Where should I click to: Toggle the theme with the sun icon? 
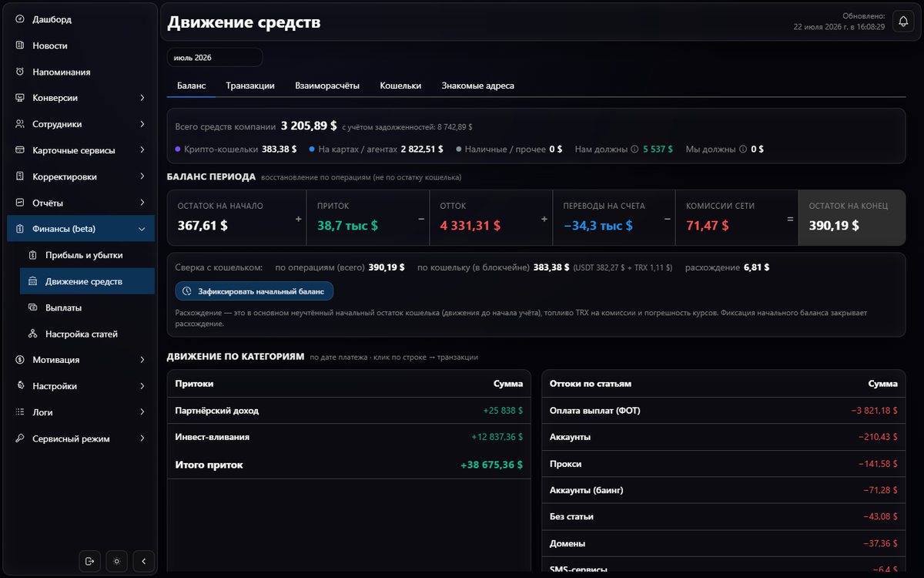[x=116, y=561]
